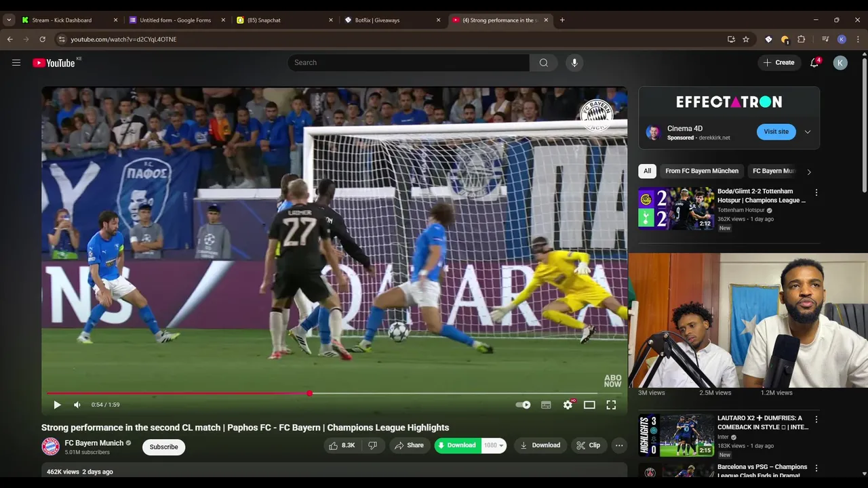Image resolution: width=868 pixels, height=488 pixels.
Task: Bookmark this page with star icon
Action: click(746, 39)
